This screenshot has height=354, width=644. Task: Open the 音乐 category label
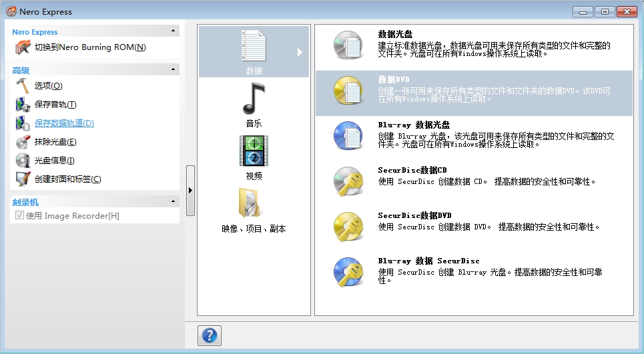coord(254,123)
